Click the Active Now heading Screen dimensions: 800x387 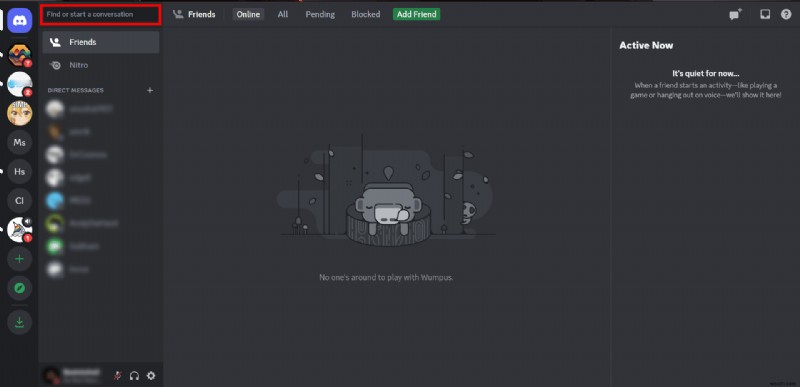646,45
